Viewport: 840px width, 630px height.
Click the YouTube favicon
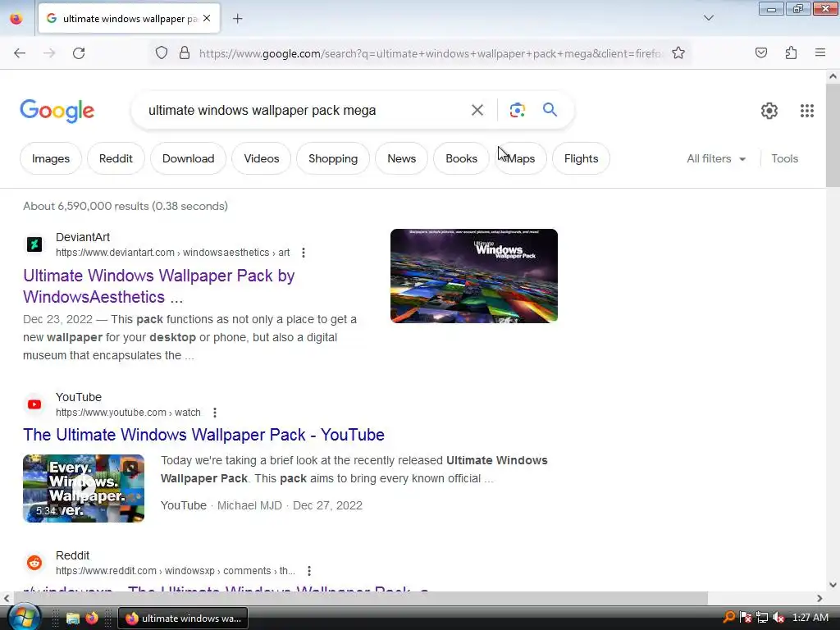pyautogui.click(x=34, y=404)
